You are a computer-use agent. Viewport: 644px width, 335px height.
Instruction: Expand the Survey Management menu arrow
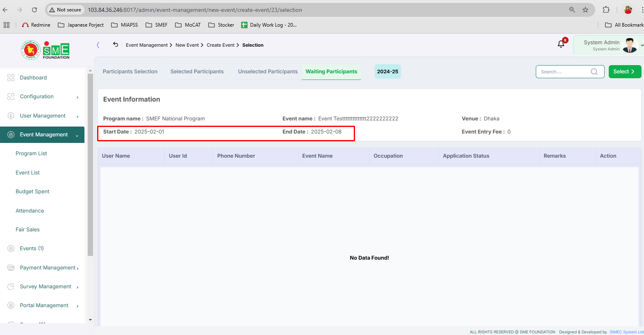pos(77,287)
